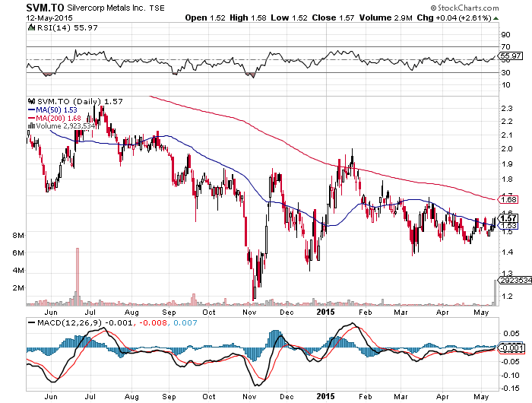Click the Aug label on MACD axis
The height and width of the screenshot is (403, 532).
pos(131,397)
